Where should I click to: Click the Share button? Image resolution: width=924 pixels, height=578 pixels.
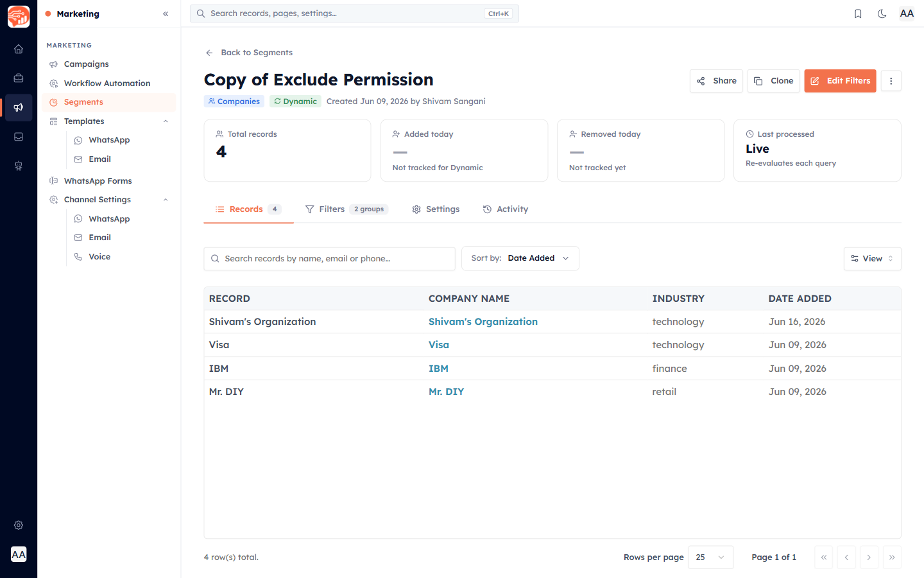716,81
